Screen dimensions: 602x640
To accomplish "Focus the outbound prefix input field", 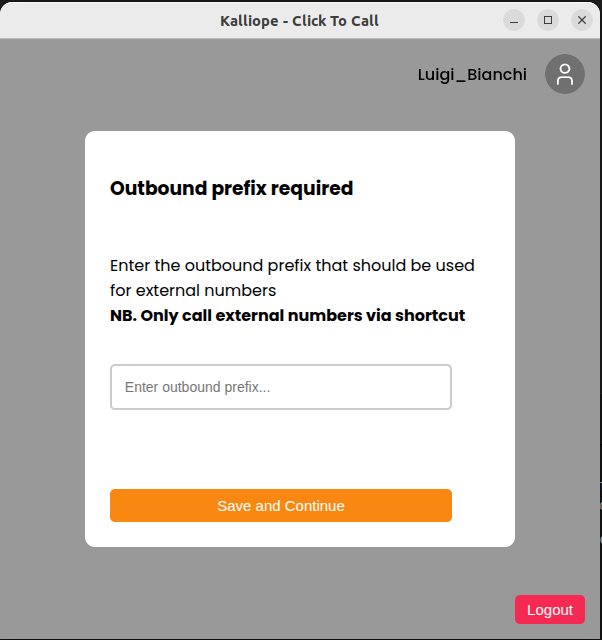I will (x=281, y=387).
